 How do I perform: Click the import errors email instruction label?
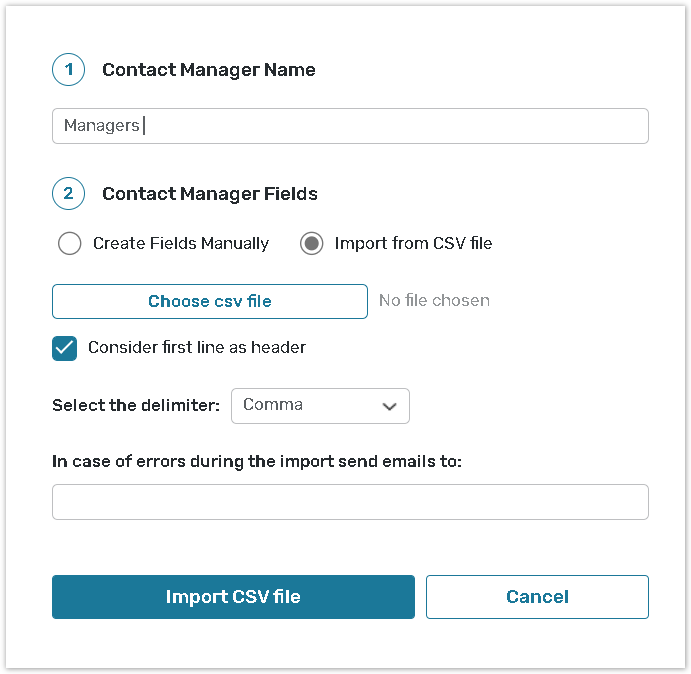[257, 461]
